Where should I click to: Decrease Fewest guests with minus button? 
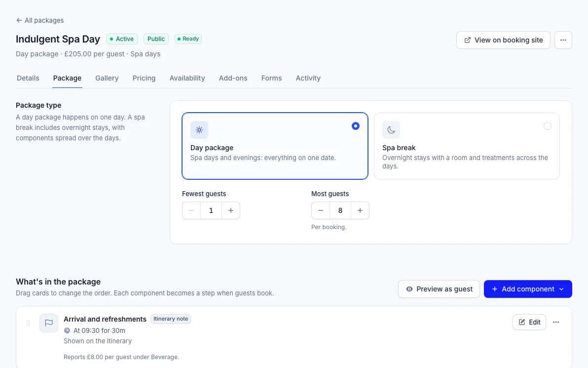coord(191,210)
